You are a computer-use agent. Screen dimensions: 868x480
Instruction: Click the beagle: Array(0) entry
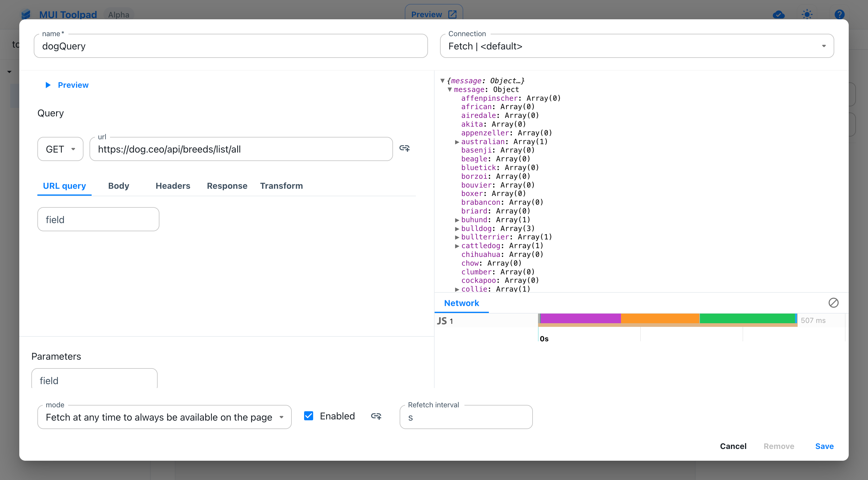496,159
